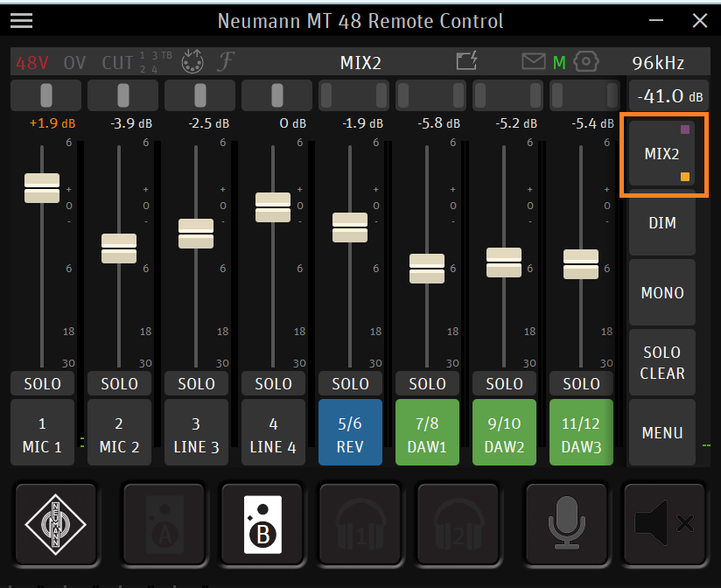The width and height of the screenshot is (721, 588).
Task: Toggle the MONO button
Action: [x=662, y=292]
